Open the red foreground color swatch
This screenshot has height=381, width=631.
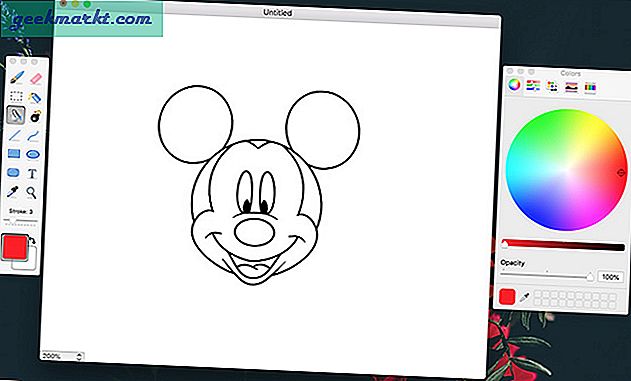point(14,247)
